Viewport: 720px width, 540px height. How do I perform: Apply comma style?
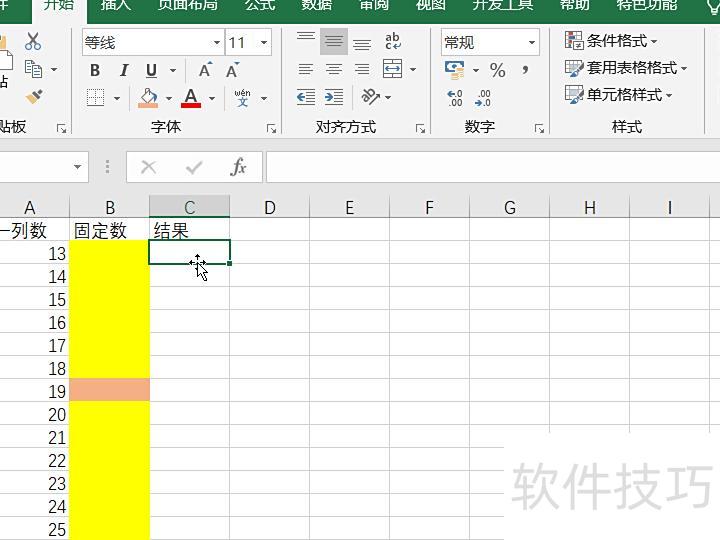pyautogui.click(x=525, y=70)
